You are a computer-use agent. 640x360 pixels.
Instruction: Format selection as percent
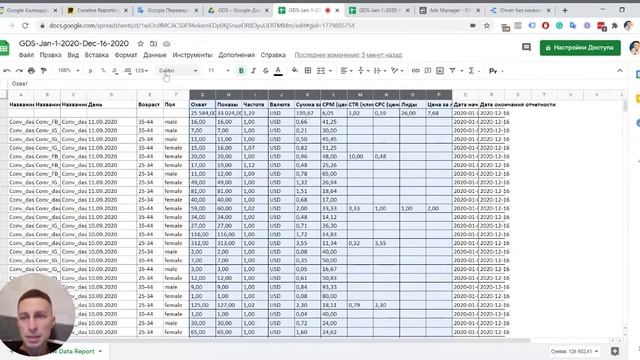(x=103, y=71)
